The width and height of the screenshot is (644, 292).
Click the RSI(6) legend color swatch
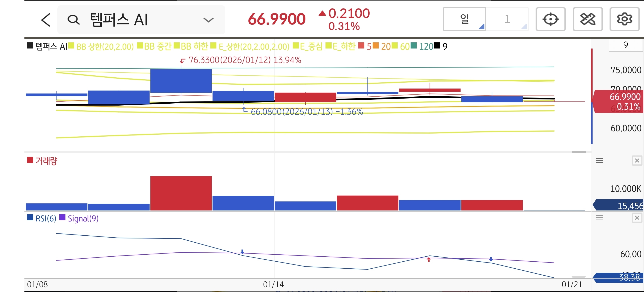pyautogui.click(x=30, y=217)
